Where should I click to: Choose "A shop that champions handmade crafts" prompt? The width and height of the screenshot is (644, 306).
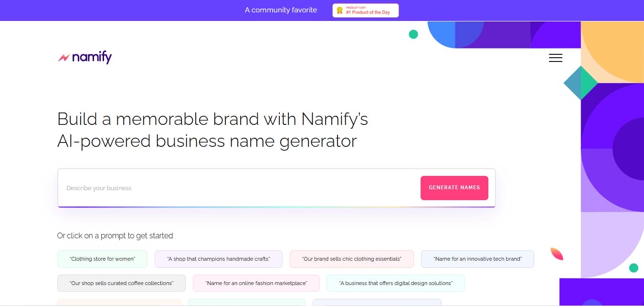218,259
